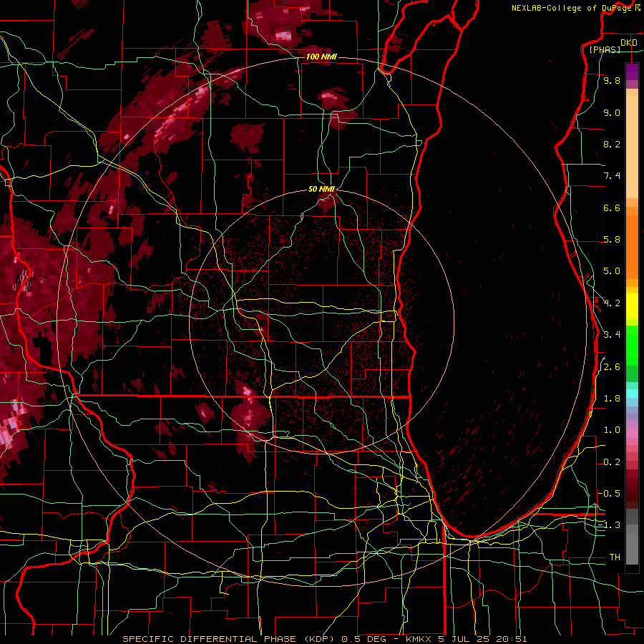
Task: Pick the light peach segment of the color bar
Action: [632, 147]
